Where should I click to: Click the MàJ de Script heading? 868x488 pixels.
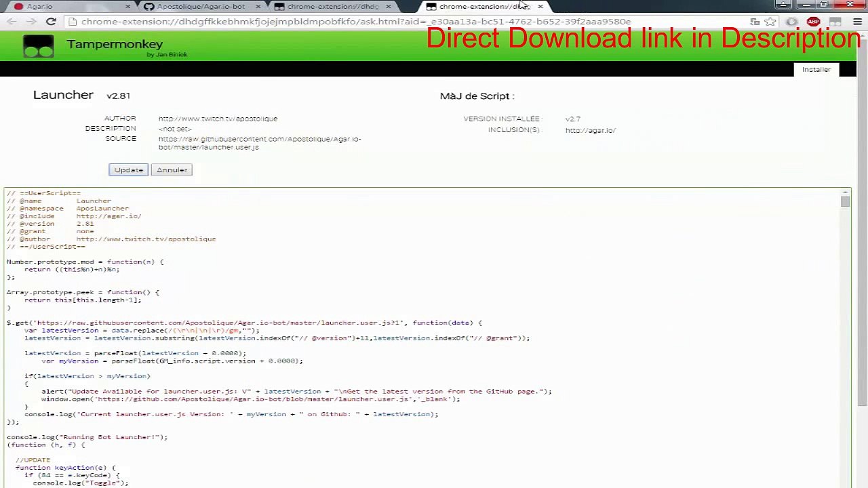coord(477,96)
